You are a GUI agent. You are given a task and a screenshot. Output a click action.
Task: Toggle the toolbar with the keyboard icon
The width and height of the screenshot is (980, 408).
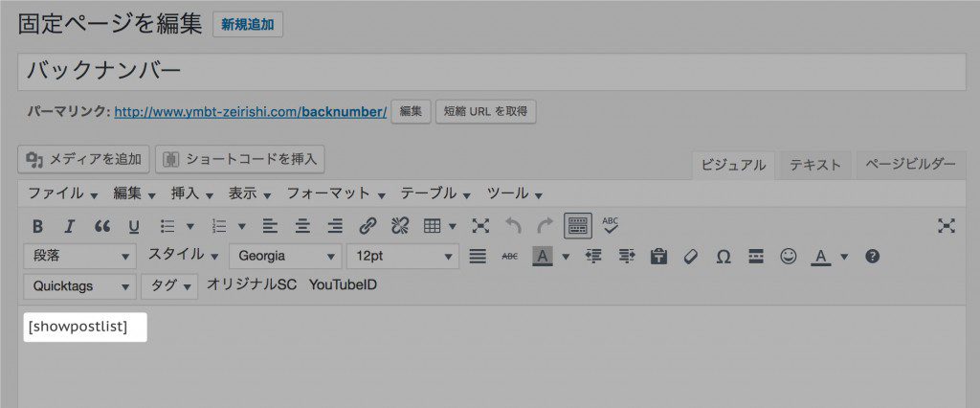coord(578,226)
